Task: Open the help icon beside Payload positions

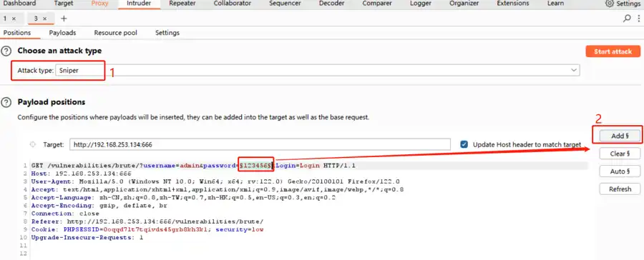Action: (6, 103)
